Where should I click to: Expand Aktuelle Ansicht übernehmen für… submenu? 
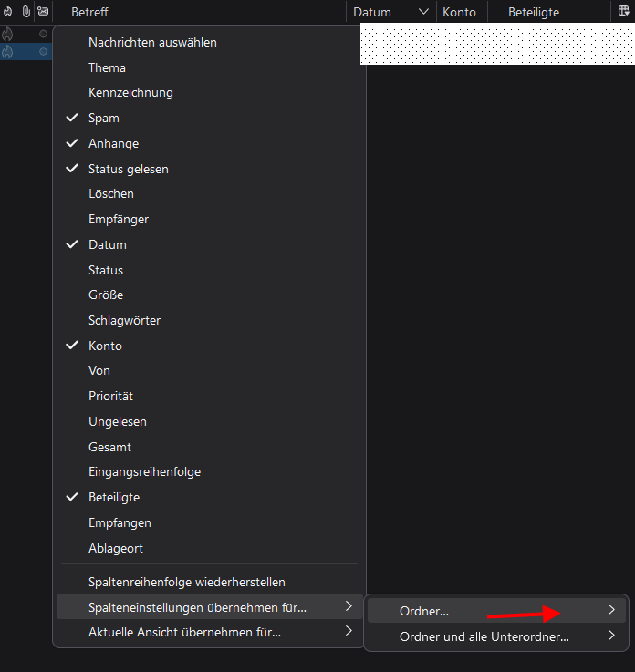tap(209, 632)
